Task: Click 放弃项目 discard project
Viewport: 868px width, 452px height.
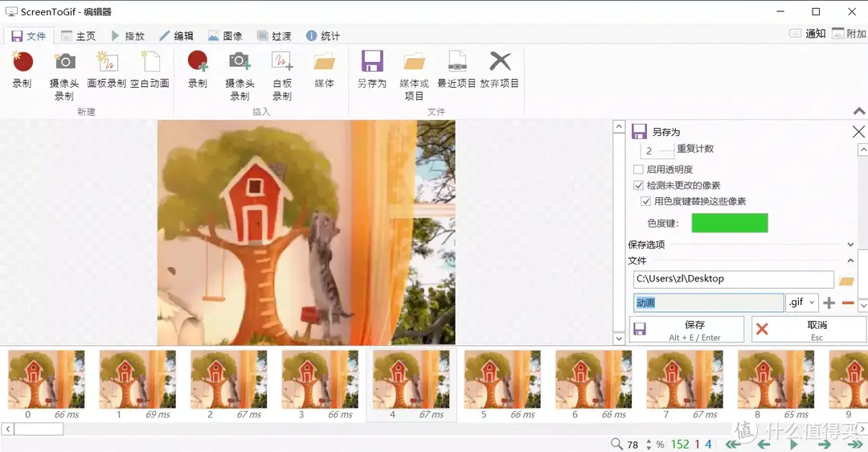Action: click(499, 69)
